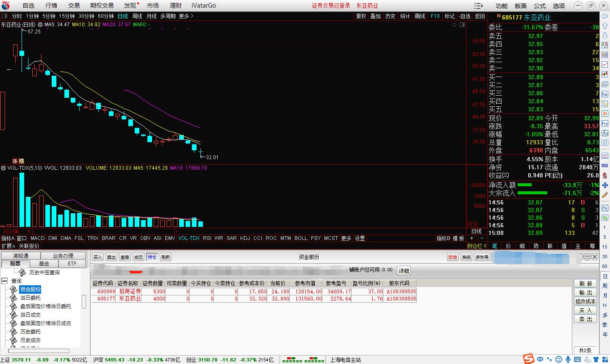The height and width of the screenshot is (364, 610).
Task: Switch to the 60分钟 period tab
Action: click(106, 16)
